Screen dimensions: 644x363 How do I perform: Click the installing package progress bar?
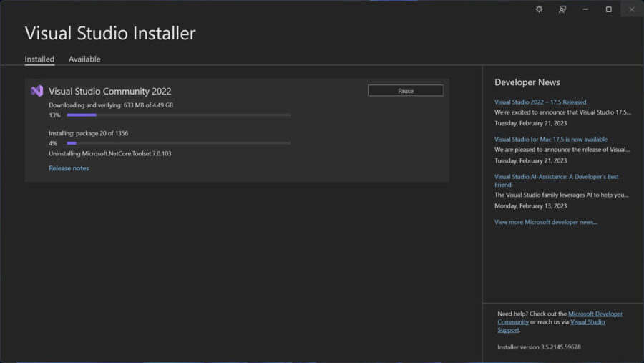[x=178, y=143]
